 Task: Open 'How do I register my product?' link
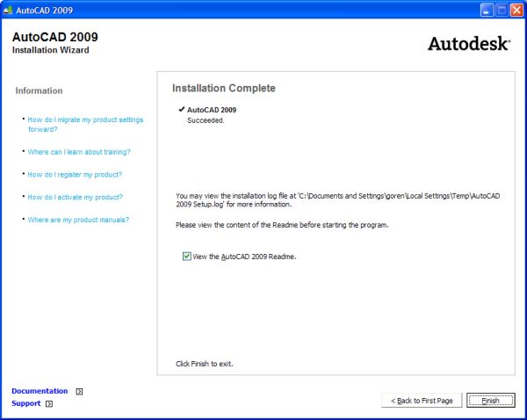tap(75, 175)
